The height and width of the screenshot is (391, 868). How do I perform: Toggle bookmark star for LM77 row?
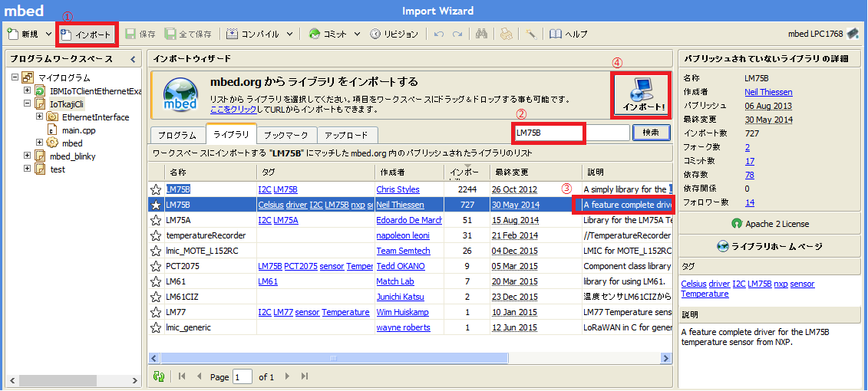tap(156, 312)
